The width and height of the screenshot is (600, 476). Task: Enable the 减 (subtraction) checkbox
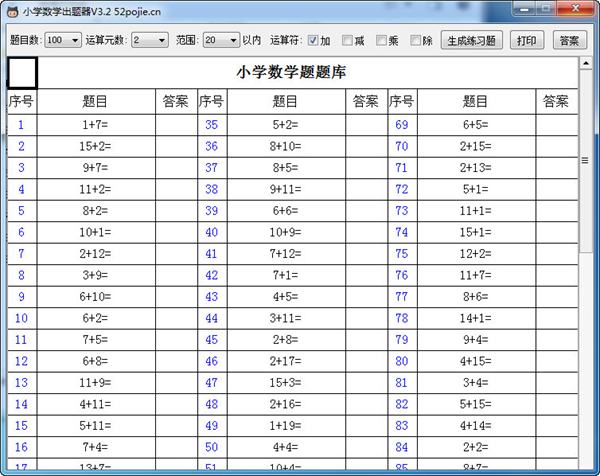click(x=347, y=40)
